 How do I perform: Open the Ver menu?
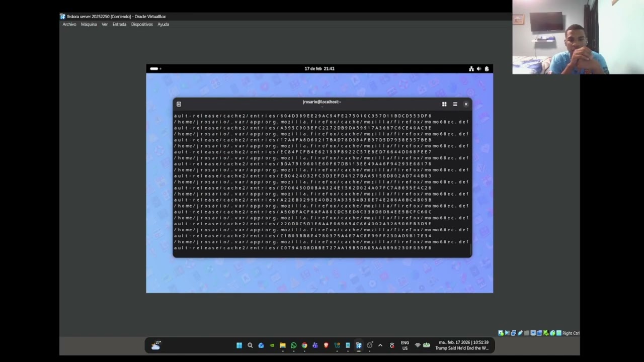tap(105, 24)
